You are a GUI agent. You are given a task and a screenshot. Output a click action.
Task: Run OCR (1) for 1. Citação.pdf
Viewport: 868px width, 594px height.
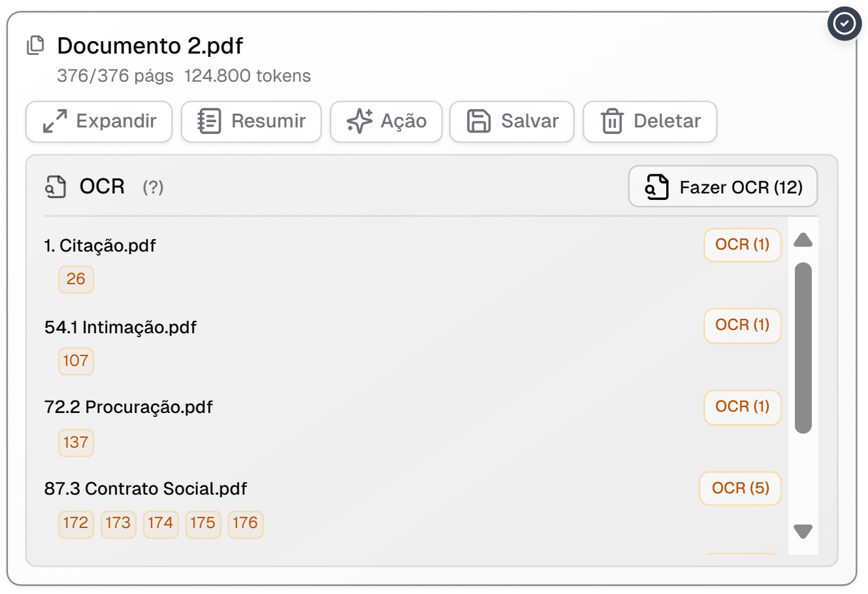tap(742, 245)
